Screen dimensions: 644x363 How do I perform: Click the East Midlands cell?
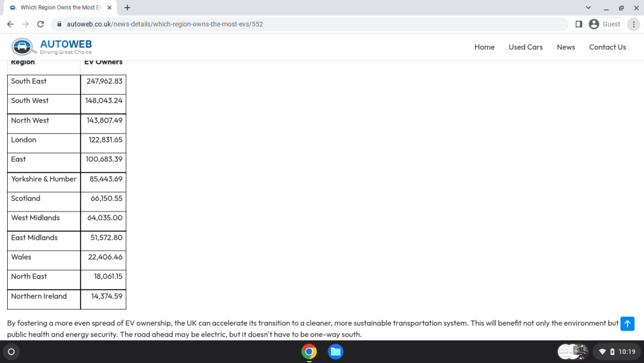coord(44,241)
